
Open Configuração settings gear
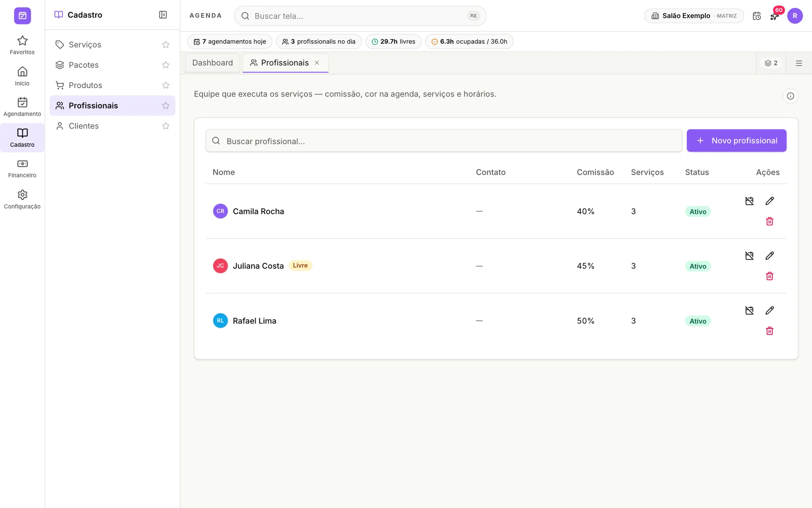pos(22,199)
